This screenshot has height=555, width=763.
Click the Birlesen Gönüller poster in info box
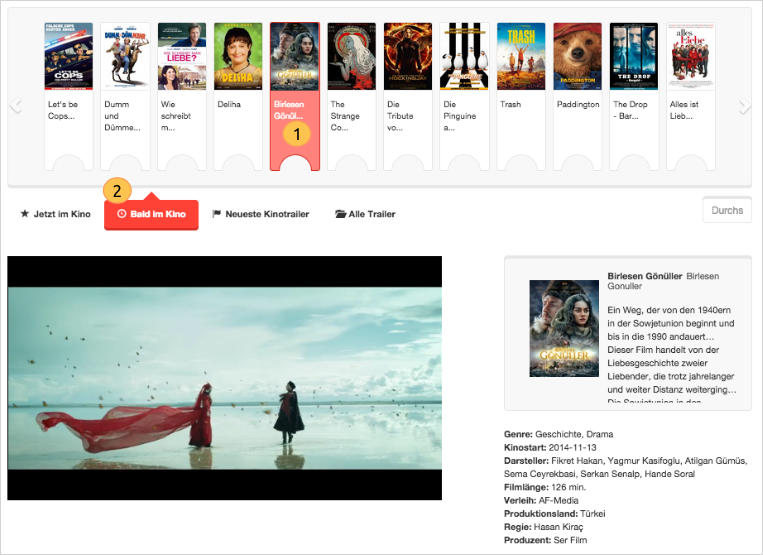tap(564, 328)
